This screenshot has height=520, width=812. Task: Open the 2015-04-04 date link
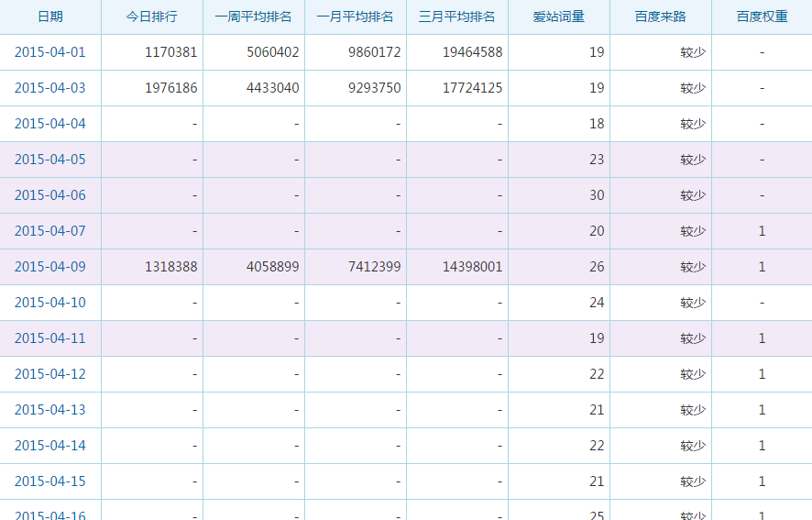(x=50, y=124)
